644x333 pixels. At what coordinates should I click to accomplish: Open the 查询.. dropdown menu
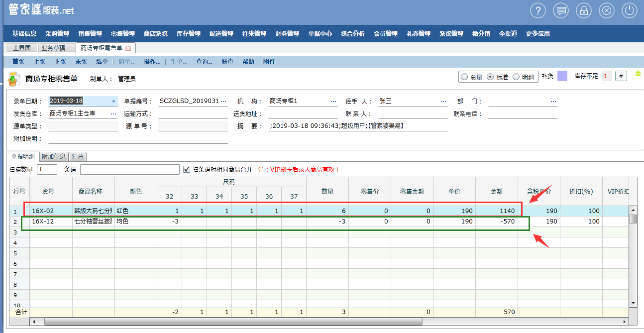click(204, 62)
